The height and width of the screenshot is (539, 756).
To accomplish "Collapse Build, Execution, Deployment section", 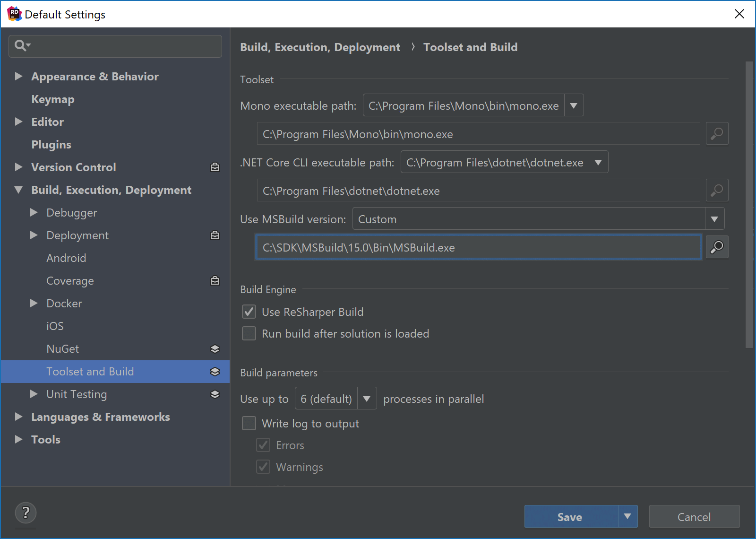I will 18,190.
